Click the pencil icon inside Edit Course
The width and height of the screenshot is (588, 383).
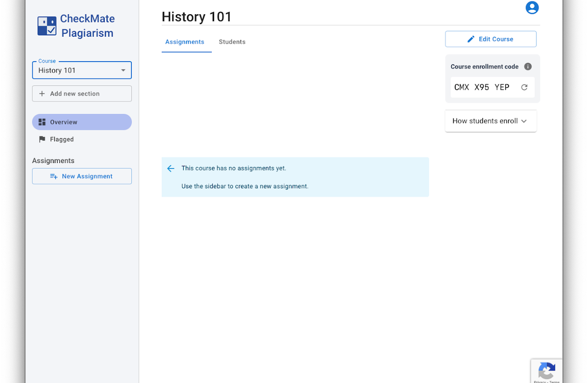(471, 39)
